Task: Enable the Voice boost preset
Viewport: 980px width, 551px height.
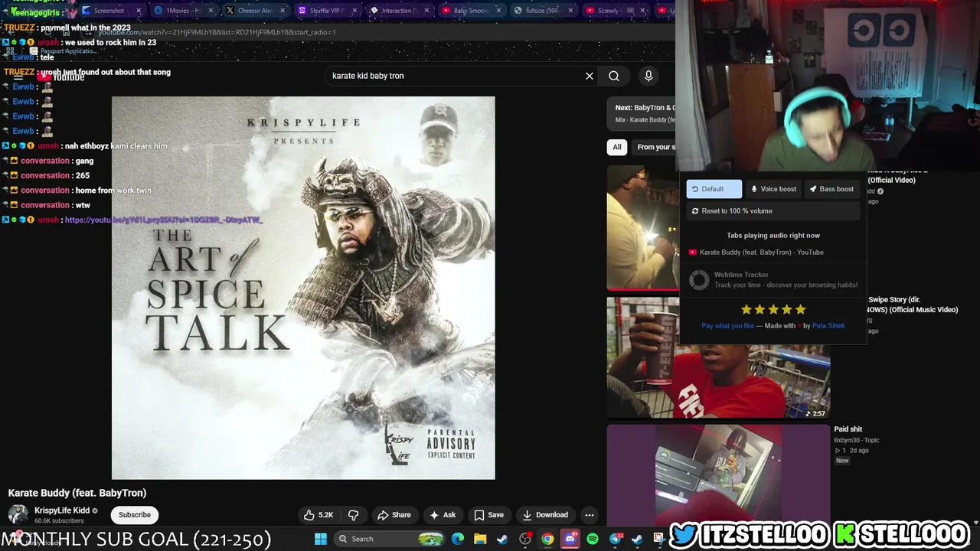Action: (x=773, y=189)
